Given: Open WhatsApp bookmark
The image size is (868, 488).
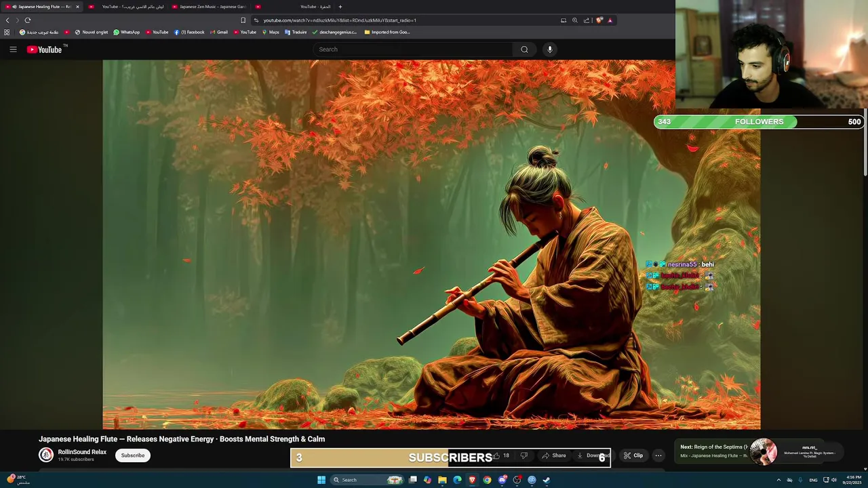Looking at the screenshot, I should [126, 32].
